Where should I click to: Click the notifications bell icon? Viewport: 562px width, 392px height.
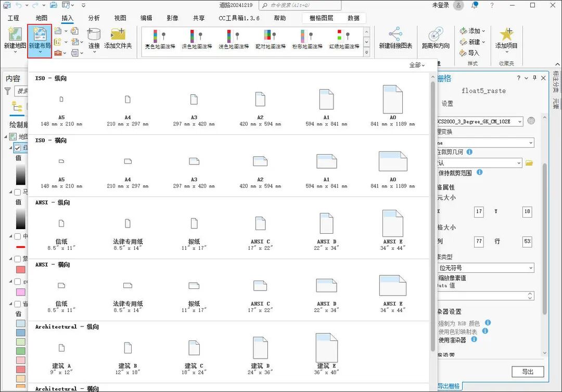(475, 5)
